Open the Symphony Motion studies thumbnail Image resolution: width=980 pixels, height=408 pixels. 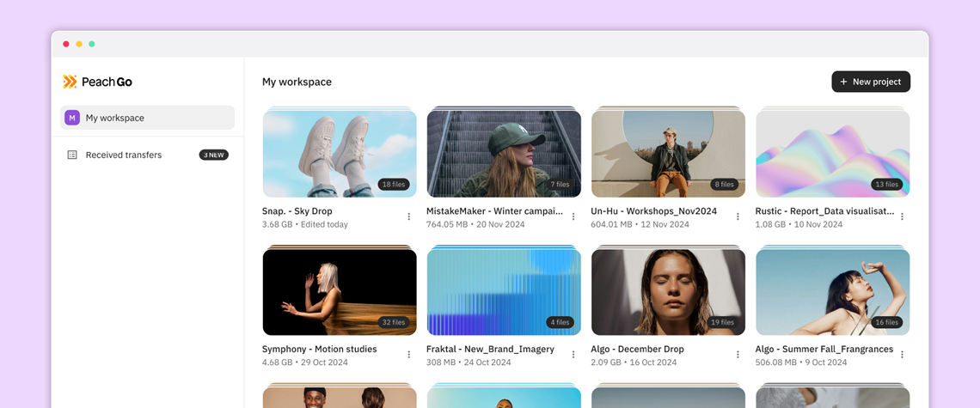tap(340, 292)
